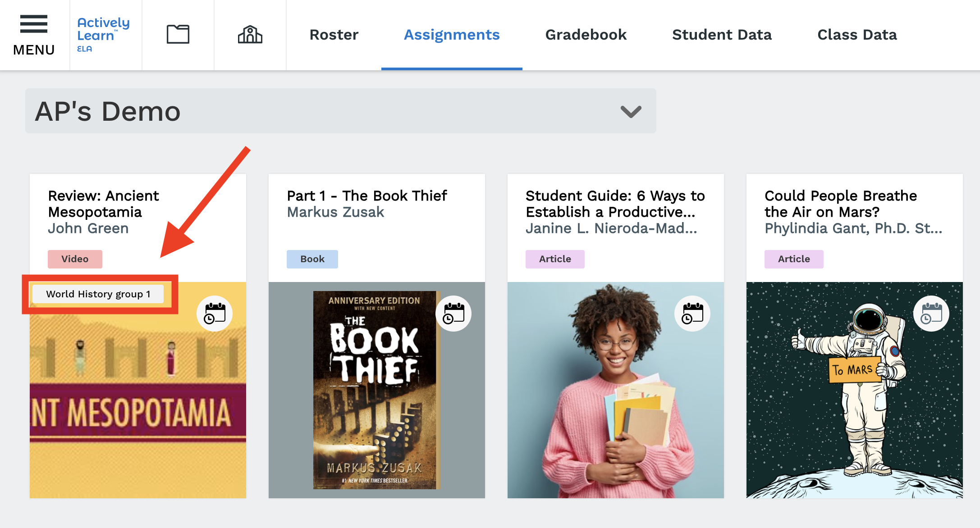Expand the AP's Demo class selector
This screenshot has width=980, height=528.
click(629, 111)
